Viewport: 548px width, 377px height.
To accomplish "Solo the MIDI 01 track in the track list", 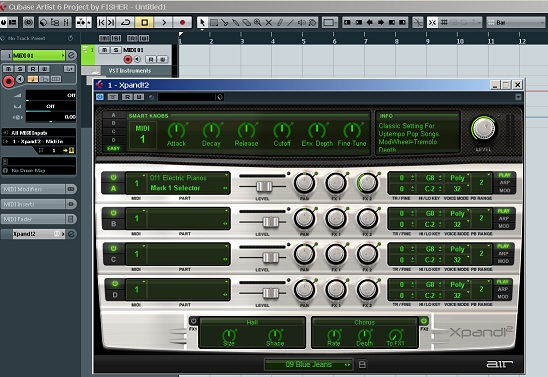I will click(115, 50).
